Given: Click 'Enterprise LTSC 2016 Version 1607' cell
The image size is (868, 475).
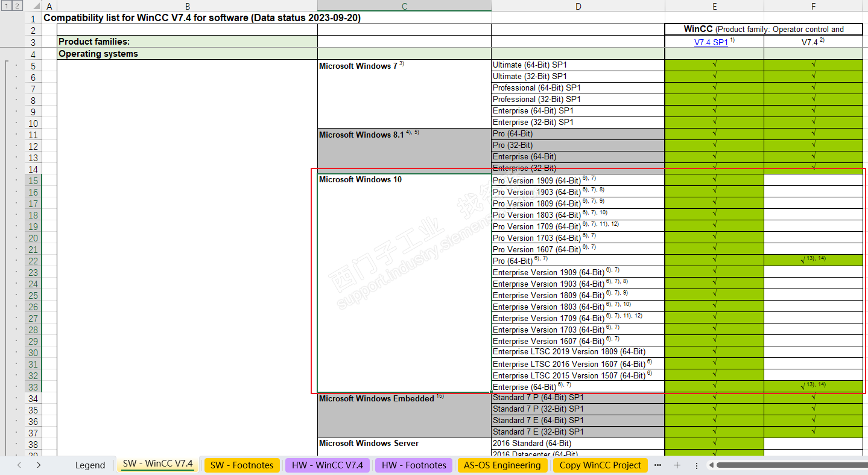Looking at the screenshot, I should coord(578,364).
